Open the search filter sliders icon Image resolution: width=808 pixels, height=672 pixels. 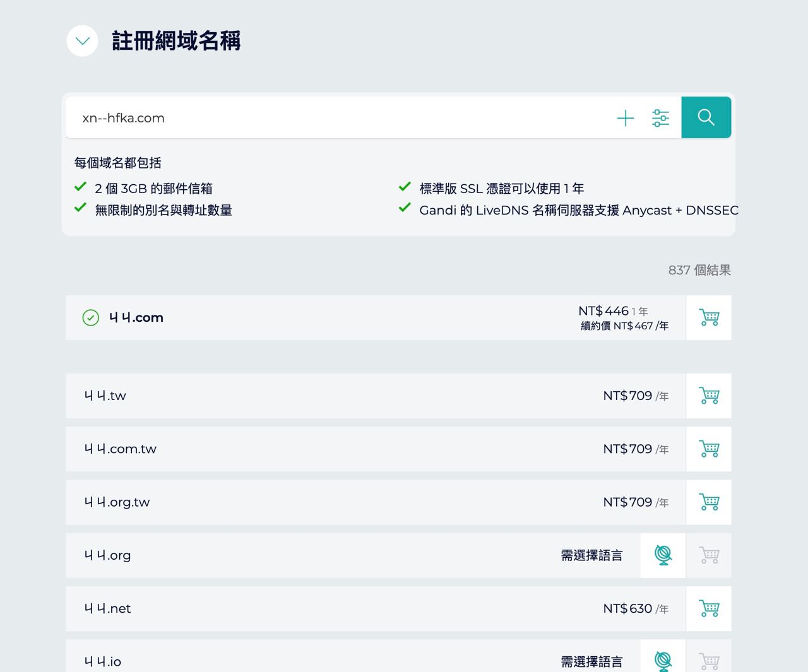click(x=660, y=118)
